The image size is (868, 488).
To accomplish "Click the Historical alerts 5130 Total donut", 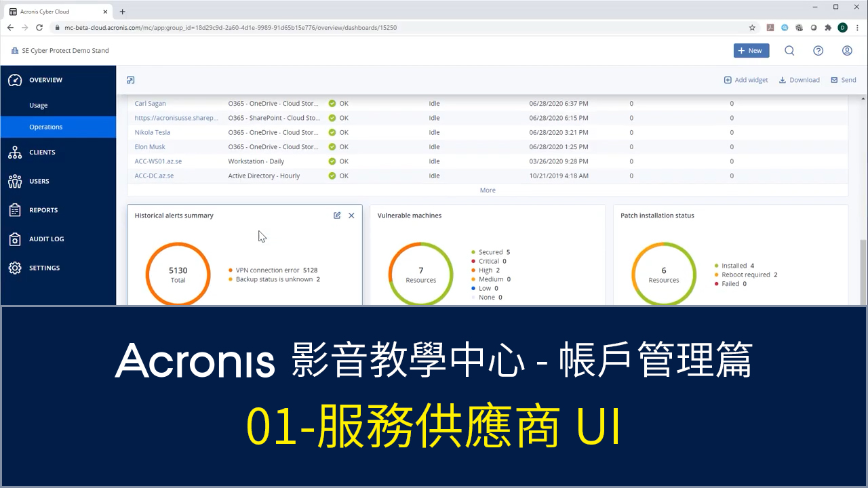I will click(178, 274).
